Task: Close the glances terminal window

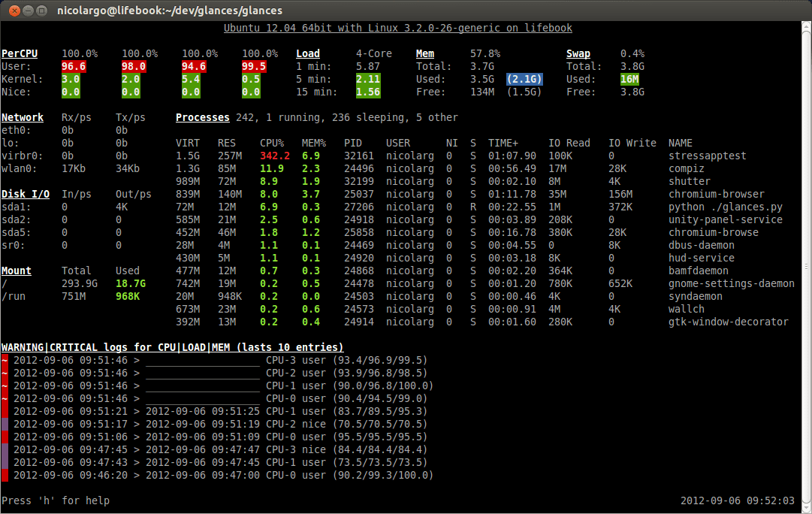Action: tap(10, 10)
